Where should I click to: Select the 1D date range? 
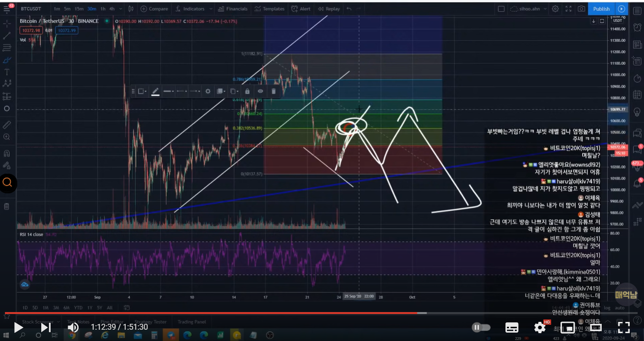[25, 308]
